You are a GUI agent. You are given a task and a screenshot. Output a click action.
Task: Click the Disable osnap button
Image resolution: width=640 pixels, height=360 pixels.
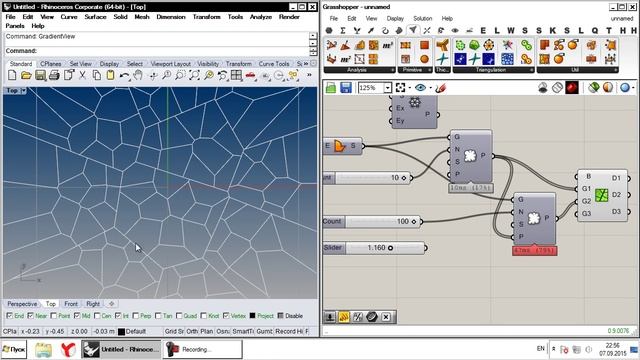pos(290,316)
